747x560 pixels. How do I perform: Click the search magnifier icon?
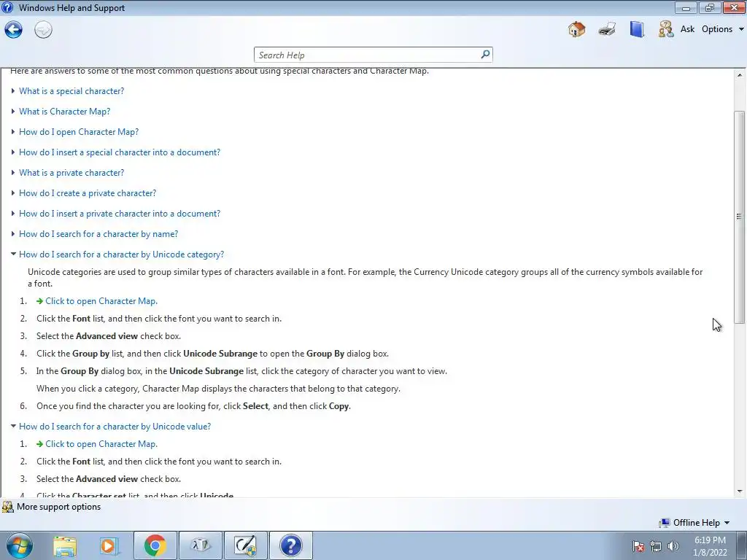click(485, 54)
